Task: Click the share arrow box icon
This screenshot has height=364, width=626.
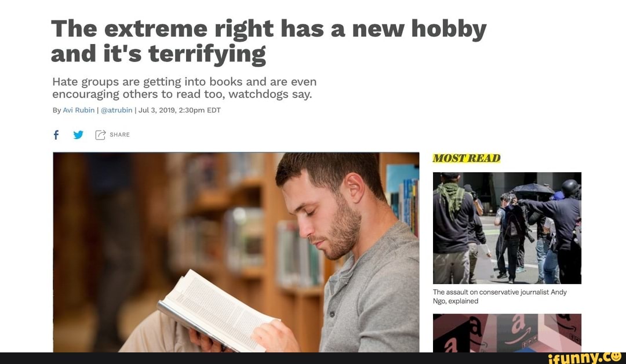Action: (100, 135)
